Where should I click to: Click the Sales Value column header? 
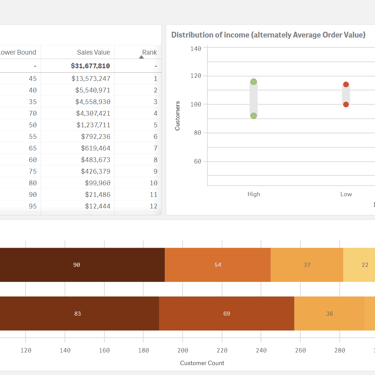pos(93,52)
